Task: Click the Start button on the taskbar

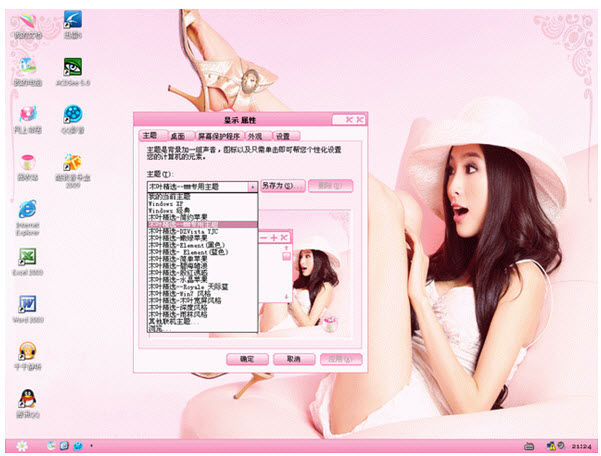Action: tap(22, 444)
